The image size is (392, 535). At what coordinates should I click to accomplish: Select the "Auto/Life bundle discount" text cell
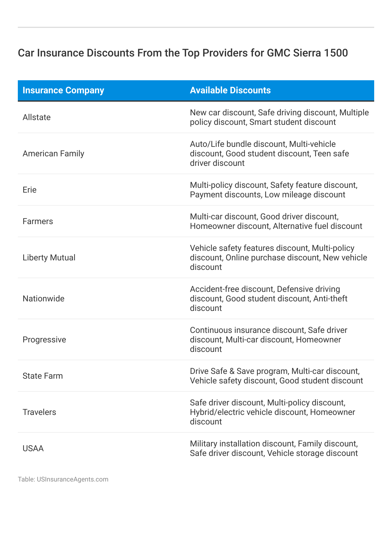tap(269, 153)
